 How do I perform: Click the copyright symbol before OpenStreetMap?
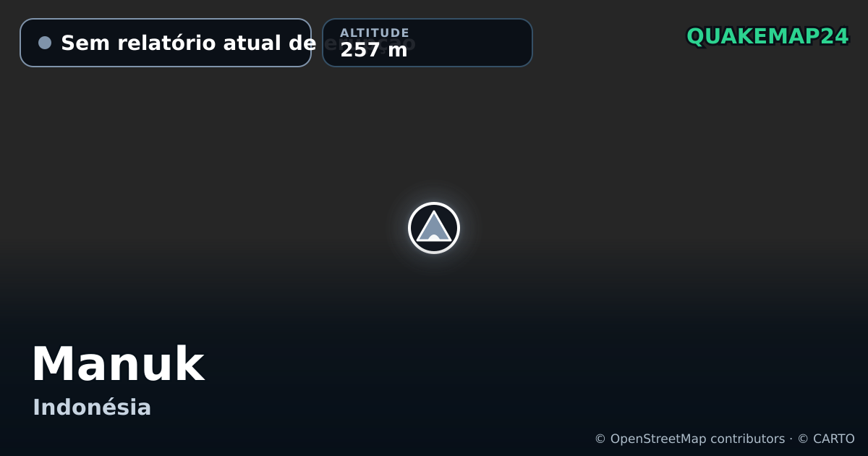(x=600, y=439)
